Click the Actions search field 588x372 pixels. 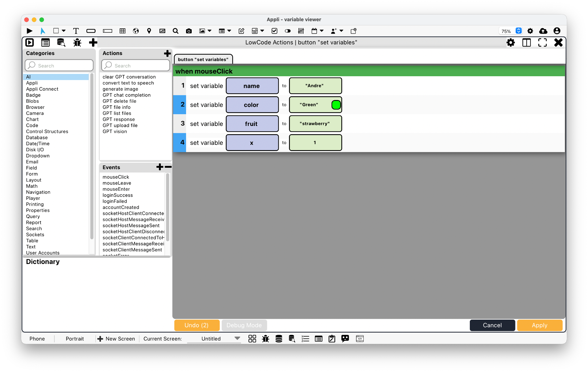coord(136,66)
